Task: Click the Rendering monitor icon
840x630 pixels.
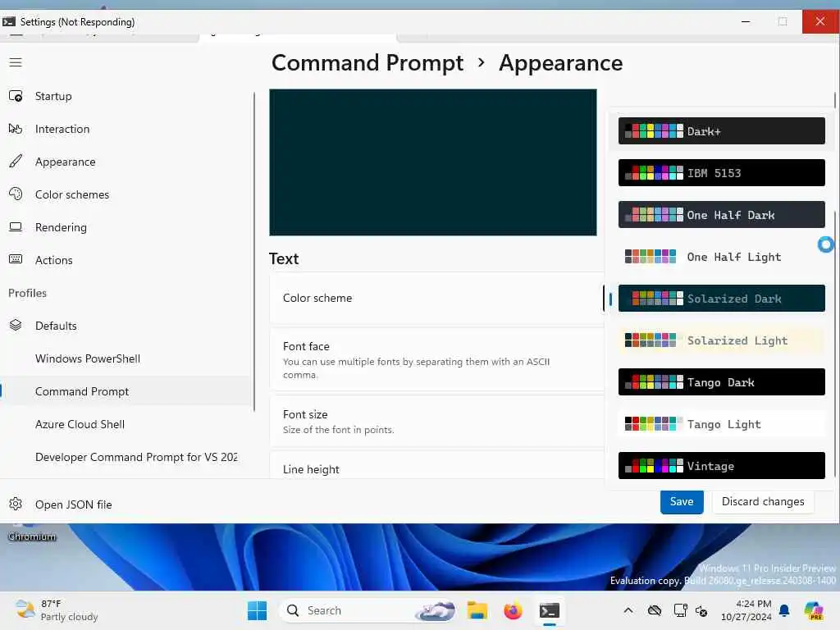Action: (16, 226)
